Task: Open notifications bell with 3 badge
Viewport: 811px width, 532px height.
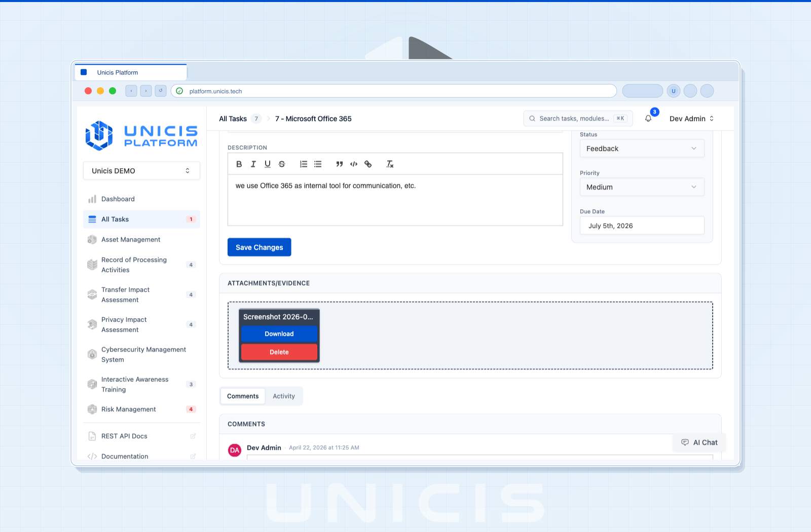Action: 648,119
